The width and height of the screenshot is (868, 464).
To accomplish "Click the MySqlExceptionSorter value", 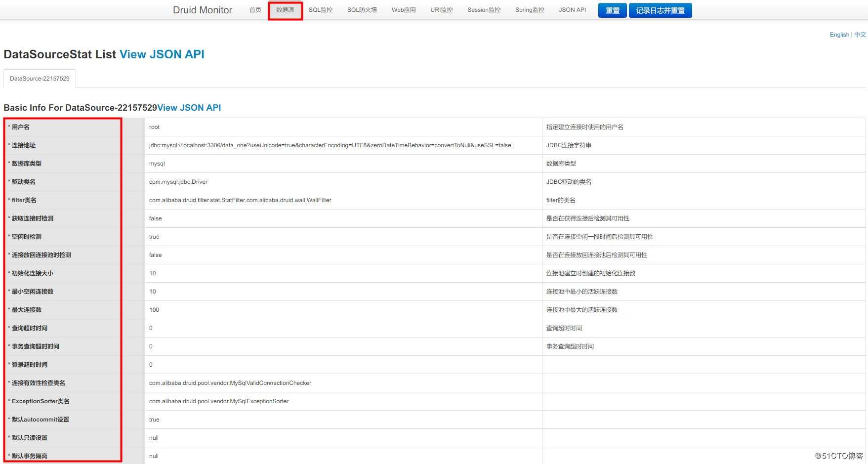I will [219, 401].
